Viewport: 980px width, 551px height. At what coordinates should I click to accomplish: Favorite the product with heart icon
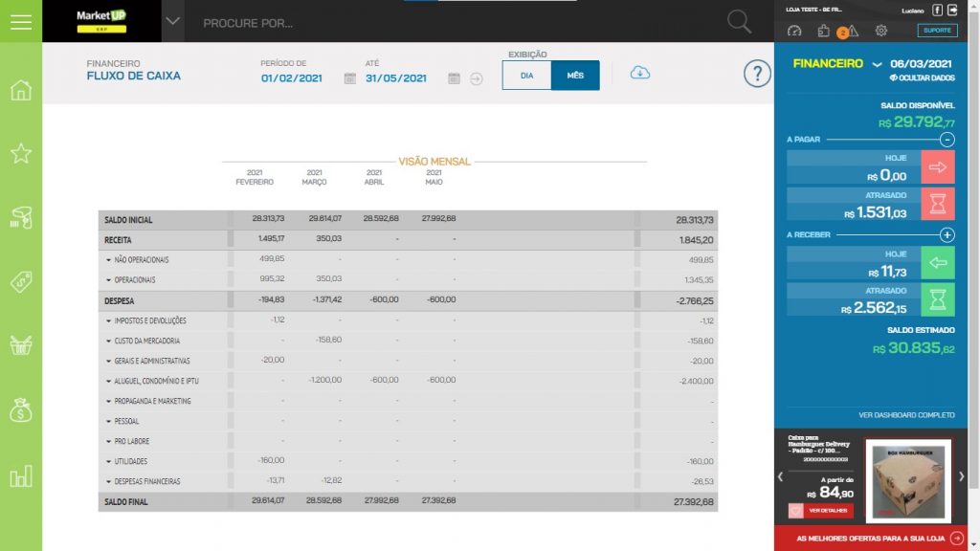point(795,511)
